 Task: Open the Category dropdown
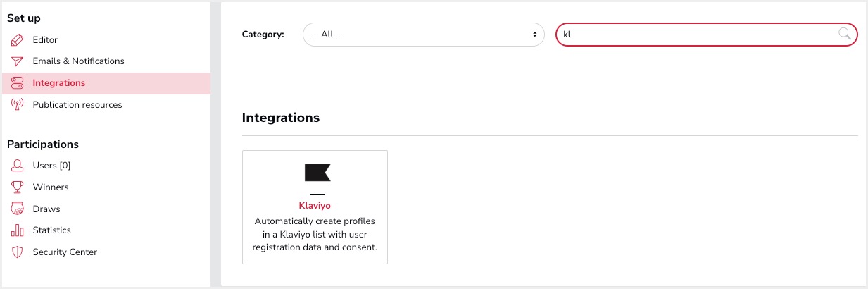click(423, 34)
